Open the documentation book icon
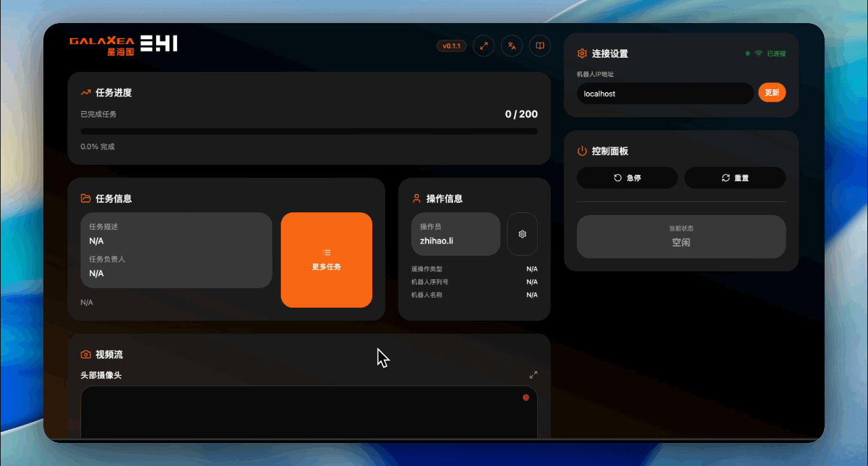This screenshot has width=868, height=466. point(540,45)
